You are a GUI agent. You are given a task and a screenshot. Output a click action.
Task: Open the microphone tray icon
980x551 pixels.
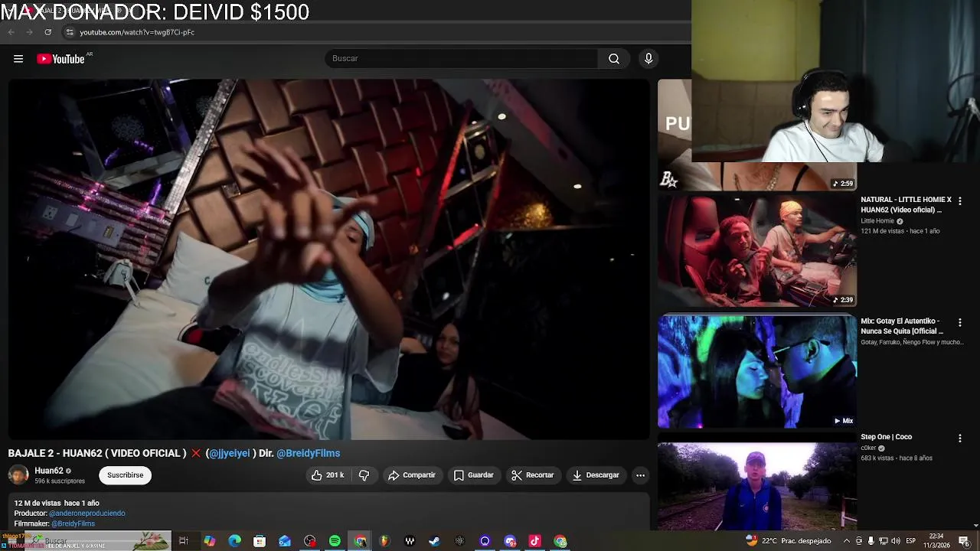point(871,541)
